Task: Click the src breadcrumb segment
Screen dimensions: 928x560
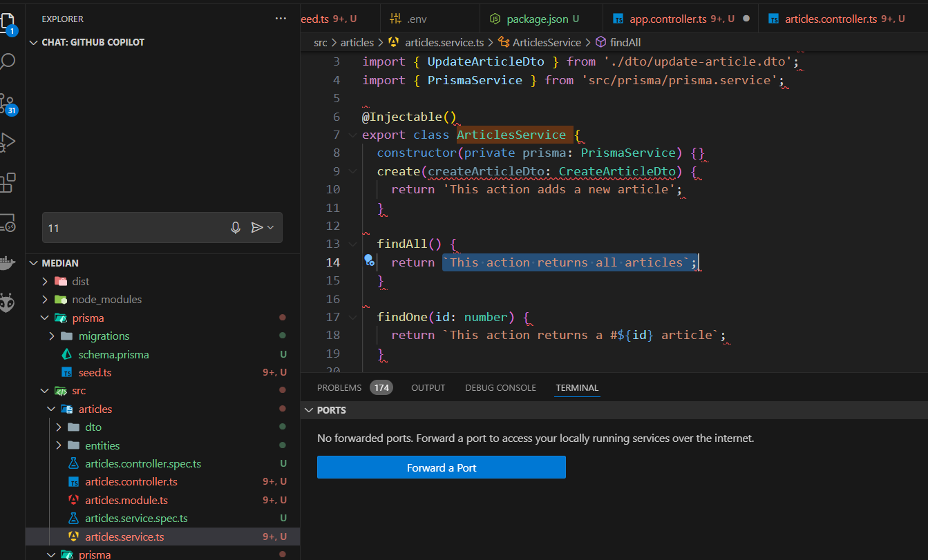Action: pyautogui.click(x=321, y=42)
